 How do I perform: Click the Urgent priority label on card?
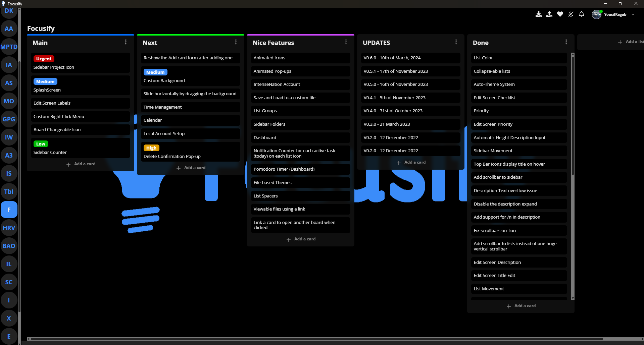(x=44, y=59)
